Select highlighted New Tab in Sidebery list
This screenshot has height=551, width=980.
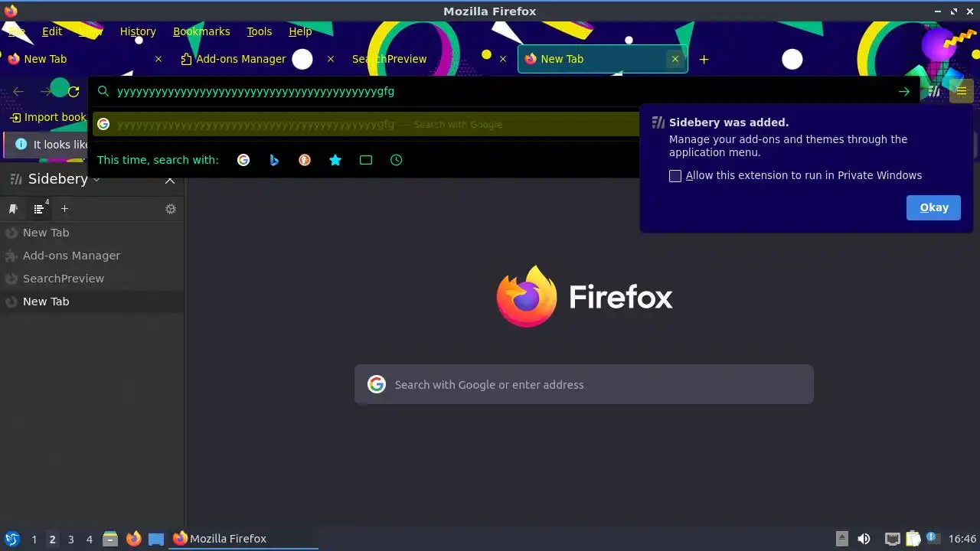pos(92,302)
